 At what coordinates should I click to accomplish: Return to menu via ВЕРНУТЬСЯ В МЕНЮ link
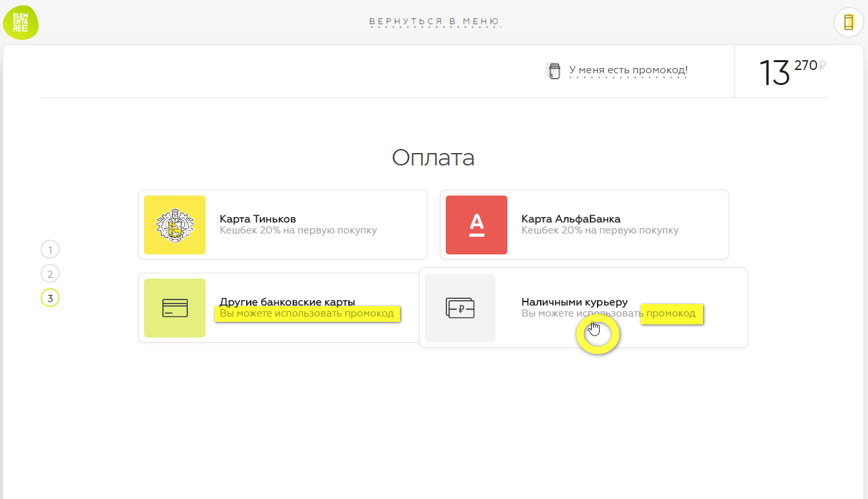click(x=434, y=22)
